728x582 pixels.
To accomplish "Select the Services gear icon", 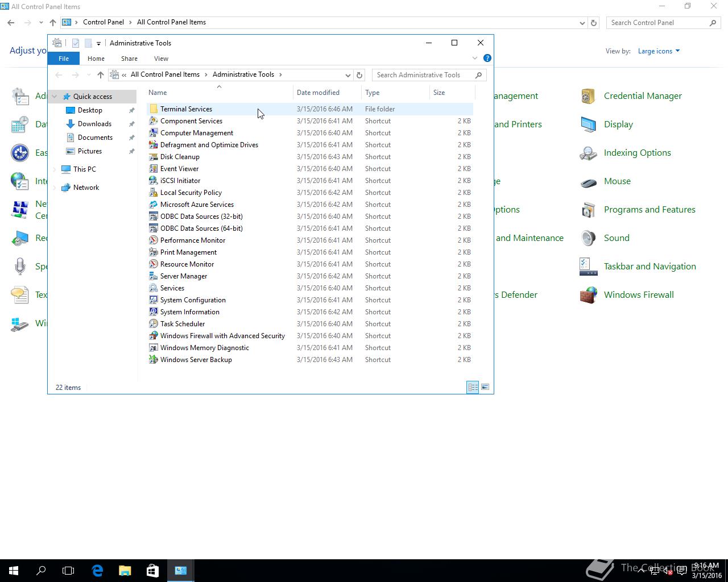I will pos(153,288).
